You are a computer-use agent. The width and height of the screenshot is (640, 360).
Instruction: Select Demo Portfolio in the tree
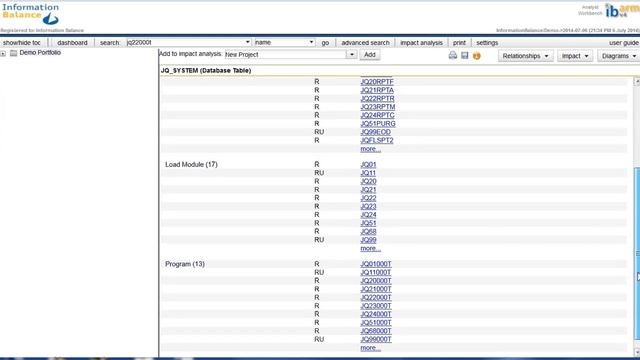click(40, 53)
